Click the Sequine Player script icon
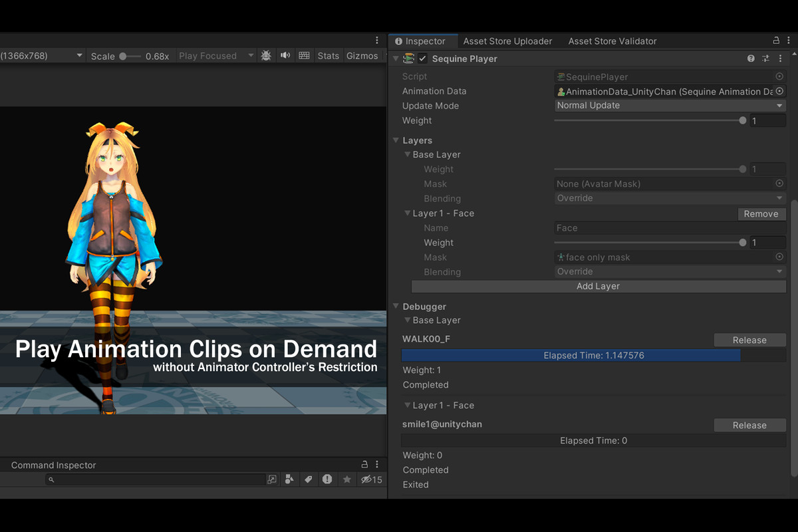Screen dimensions: 798x532 pyautogui.click(x=408, y=59)
